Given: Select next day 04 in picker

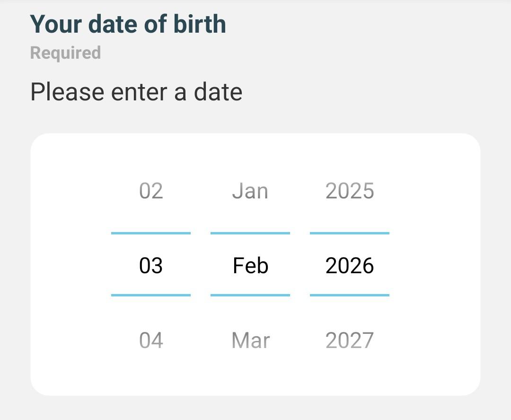Looking at the screenshot, I should click(151, 340).
